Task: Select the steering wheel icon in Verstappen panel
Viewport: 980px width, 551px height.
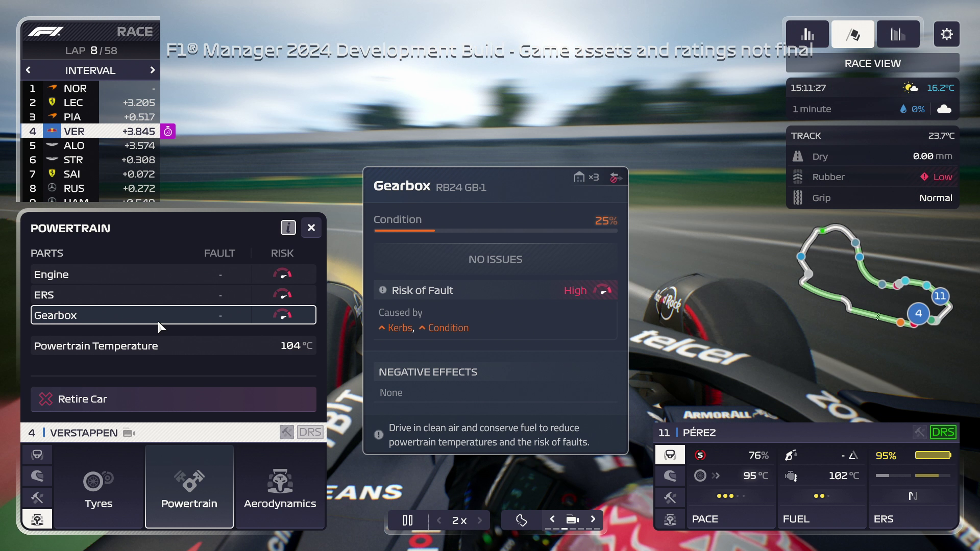Action: tap(37, 455)
